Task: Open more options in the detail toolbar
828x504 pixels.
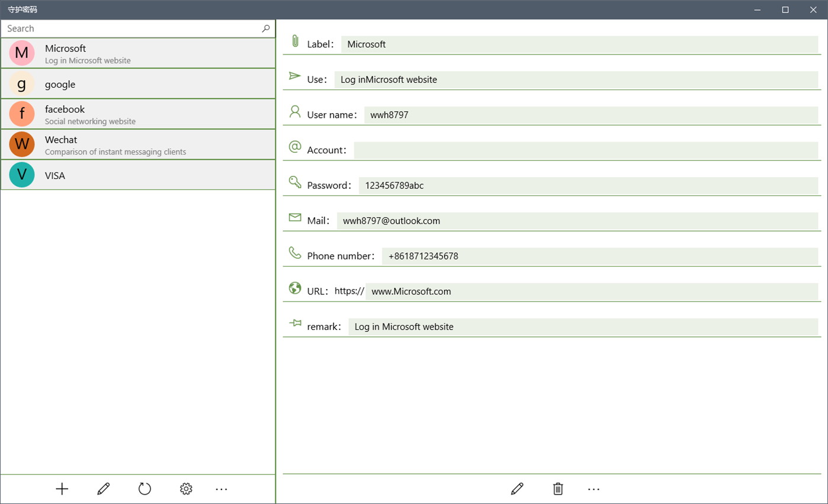Action: [x=594, y=489]
